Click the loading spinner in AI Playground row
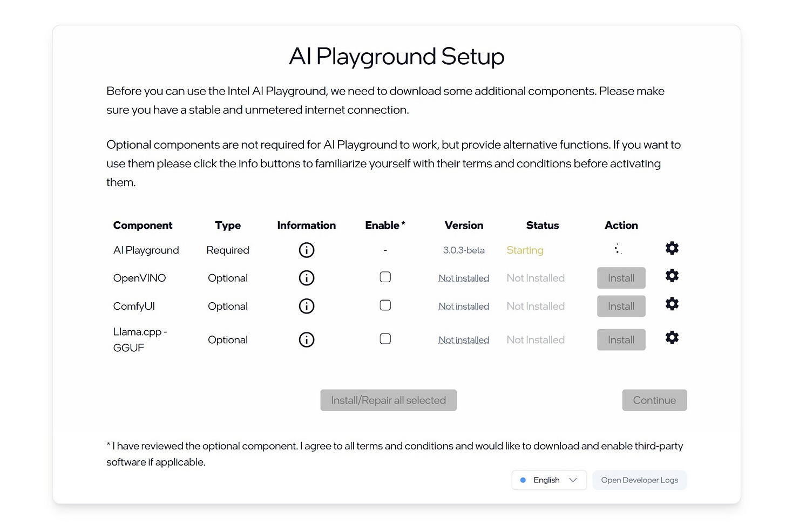This screenshot has height=532, width=786. [619, 249]
